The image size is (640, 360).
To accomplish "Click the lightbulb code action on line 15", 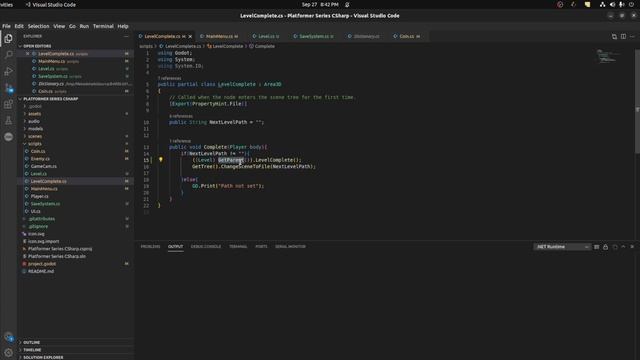I will [161, 160].
